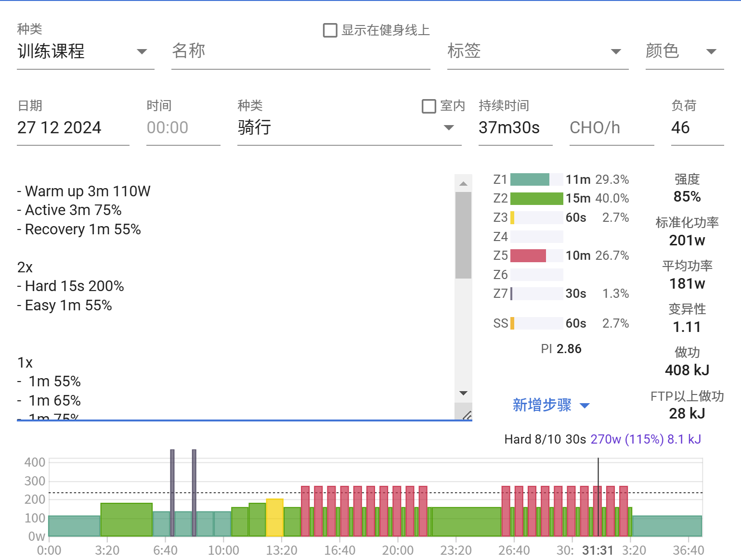Toggle the 显示在健身线上 checkbox
The image size is (741, 560).
(x=330, y=30)
